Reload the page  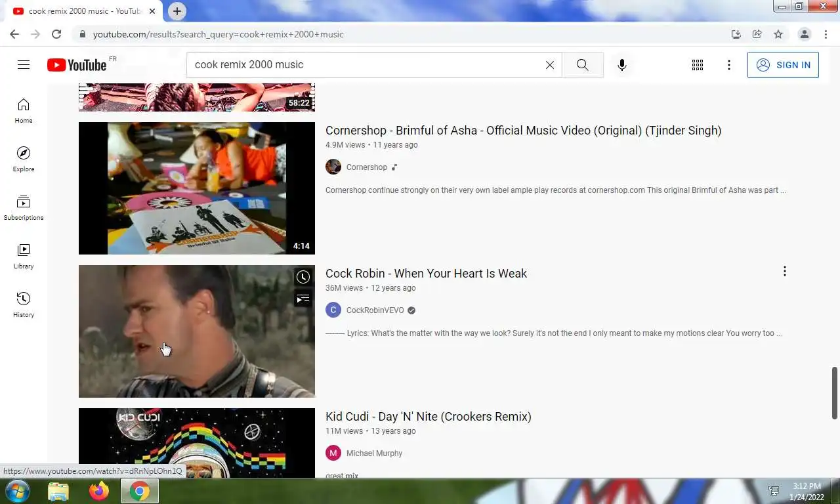[56, 34]
